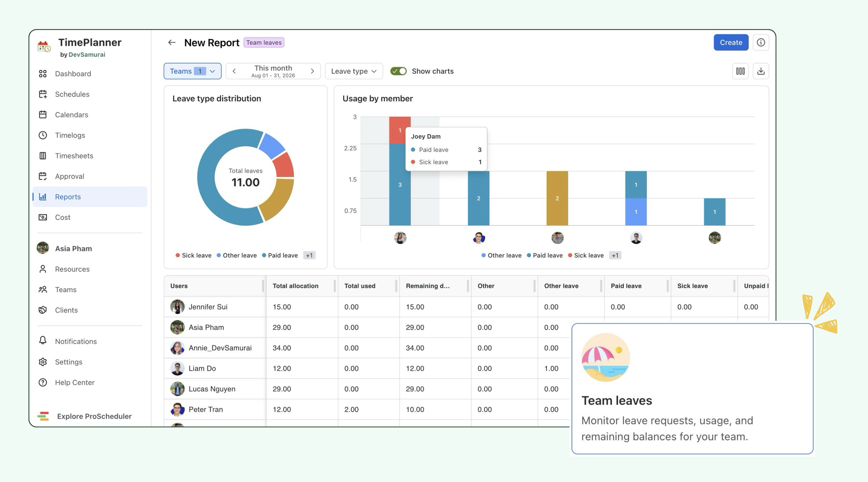Open the DevSamurai link under TimePlanner

pyautogui.click(x=87, y=55)
